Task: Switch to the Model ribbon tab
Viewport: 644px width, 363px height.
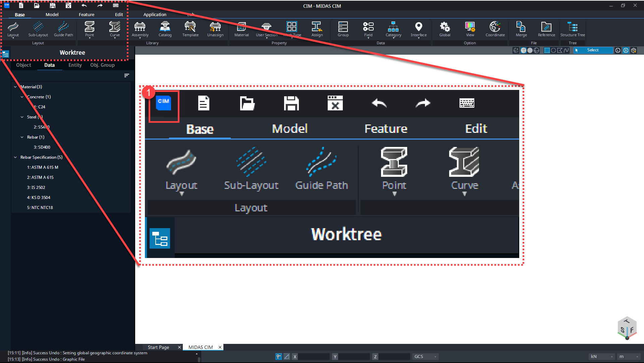Action: (x=52, y=14)
